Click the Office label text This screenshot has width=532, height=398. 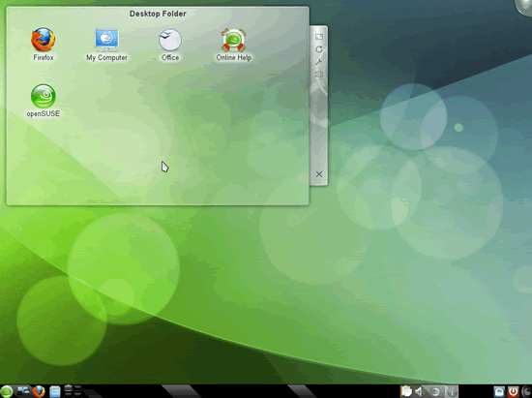[170, 58]
